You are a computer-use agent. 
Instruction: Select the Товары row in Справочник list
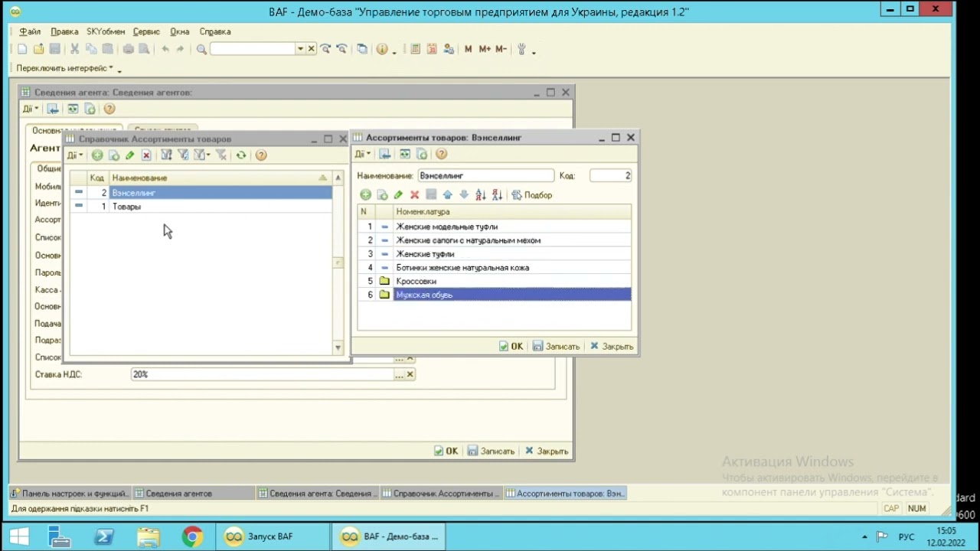point(201,207)
